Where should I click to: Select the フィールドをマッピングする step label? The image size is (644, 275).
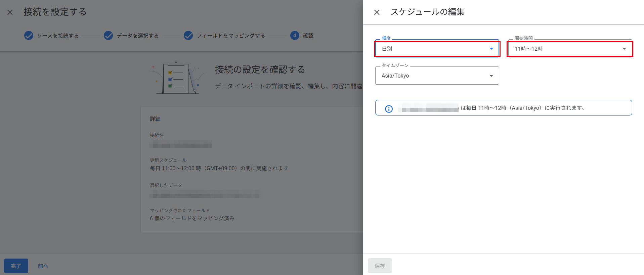[x=231, y=36]
